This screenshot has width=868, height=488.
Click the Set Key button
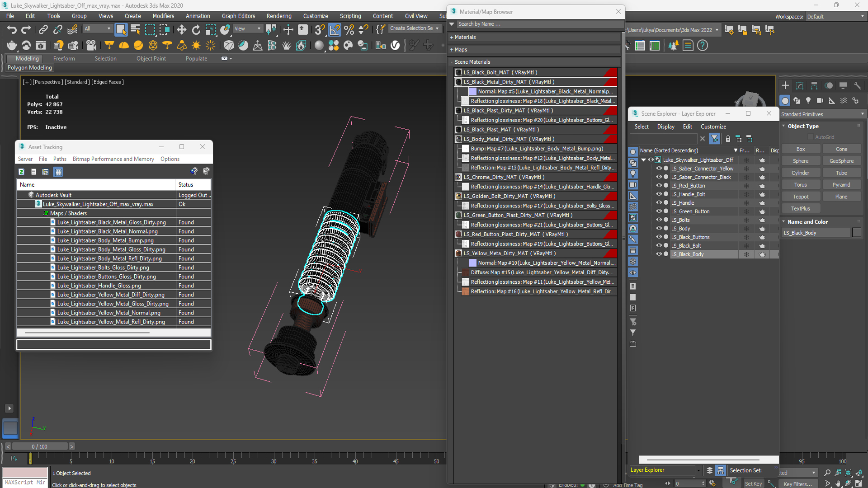753,484
